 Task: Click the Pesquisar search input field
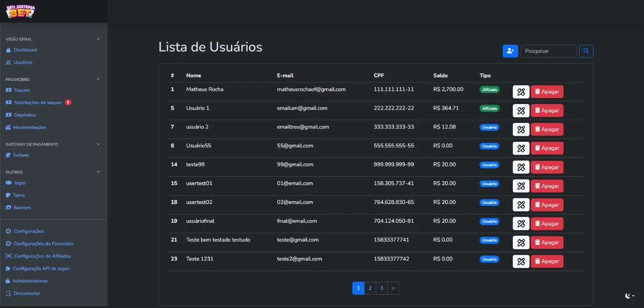(x=548, y=51)
